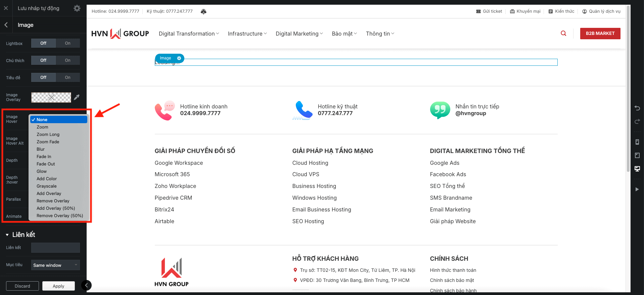Click the undo arrow icon
The width and height of the screenshot is (644, 295).
(x=637, y=108)
